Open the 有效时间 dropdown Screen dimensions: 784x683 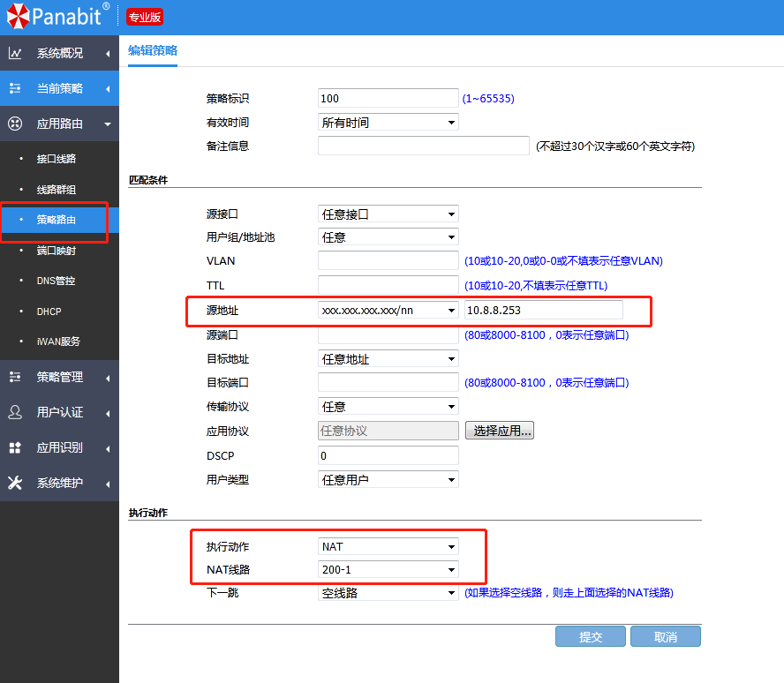pyautogui.click(x=388, y=123)
